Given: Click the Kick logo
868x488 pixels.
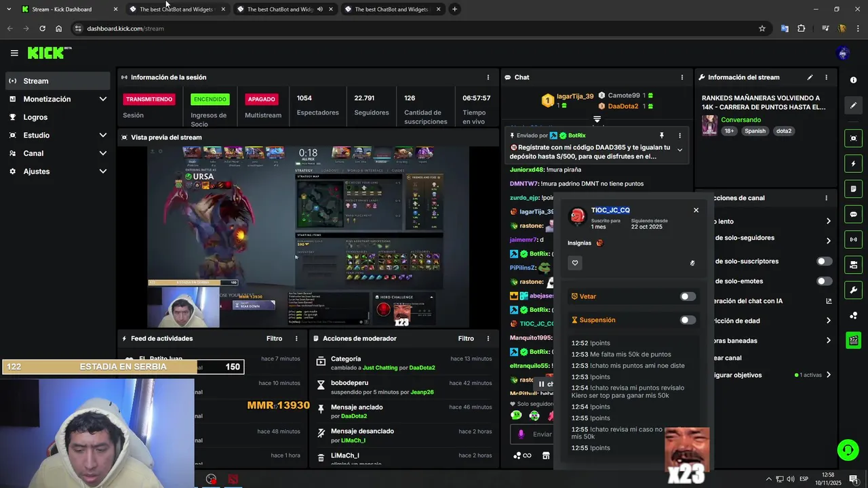Looking at the screenshot, I should pyautogui.click(x=49, y=53).
